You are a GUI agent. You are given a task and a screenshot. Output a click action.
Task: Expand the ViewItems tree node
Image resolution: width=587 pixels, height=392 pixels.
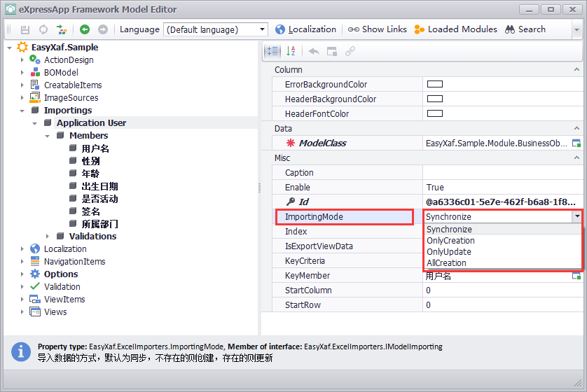(22, 300)
